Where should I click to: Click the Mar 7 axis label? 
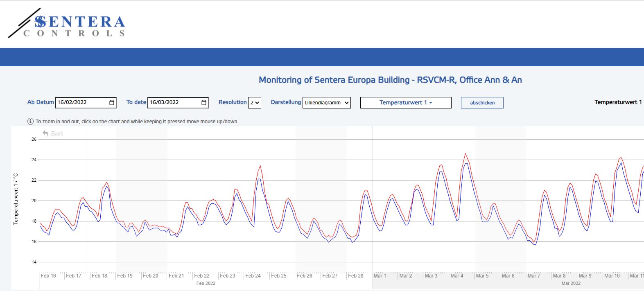(534, 276)
